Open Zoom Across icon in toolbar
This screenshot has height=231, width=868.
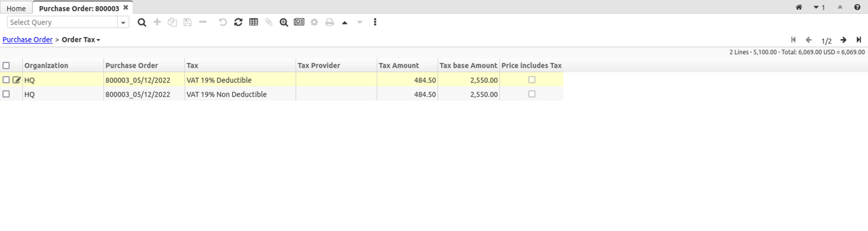click(x=284, y=22)
